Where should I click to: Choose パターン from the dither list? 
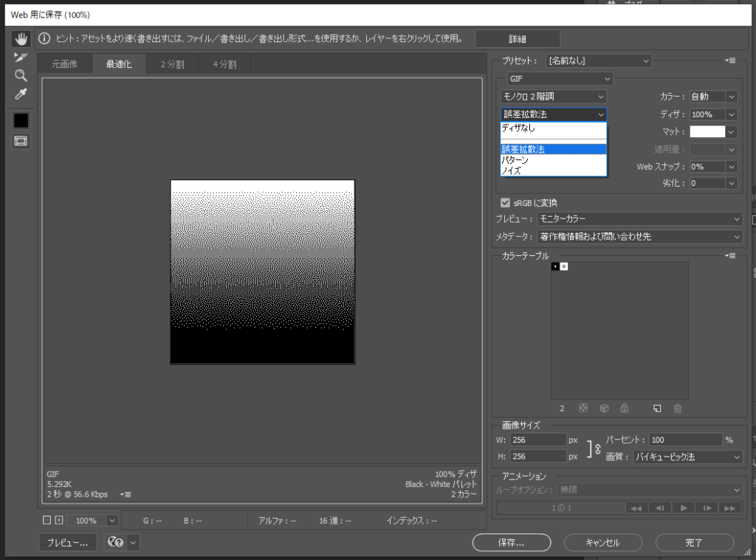[515, 160]
